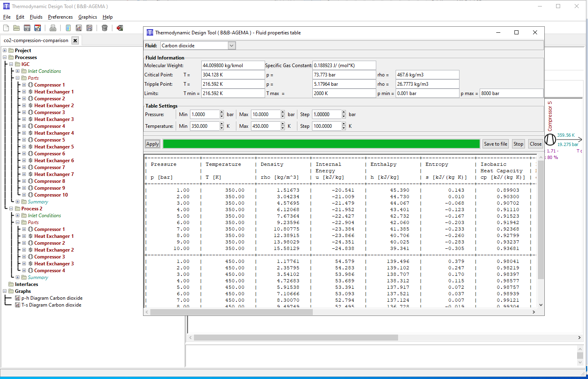Click the trash bin toolbar icon

[x=105, y=28]
